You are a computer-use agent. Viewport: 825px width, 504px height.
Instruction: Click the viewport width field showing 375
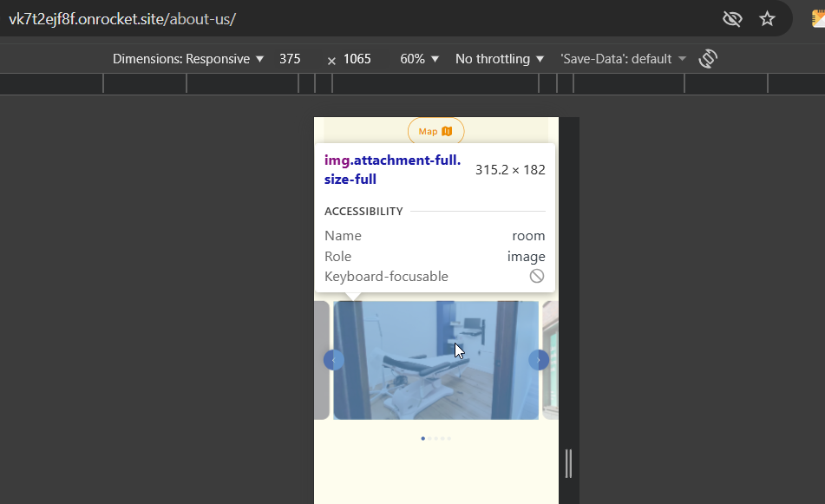point(290,59)
